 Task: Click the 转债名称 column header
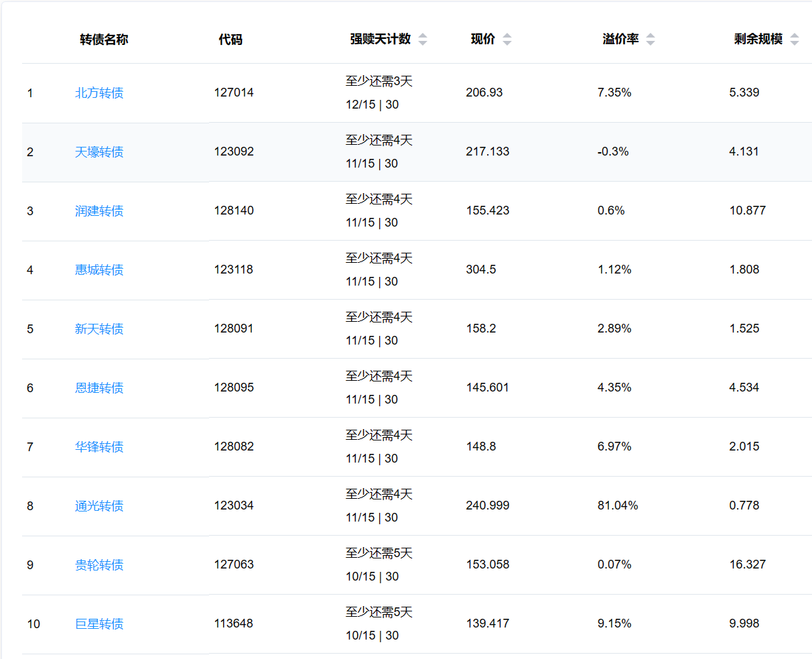coord(104,40)
